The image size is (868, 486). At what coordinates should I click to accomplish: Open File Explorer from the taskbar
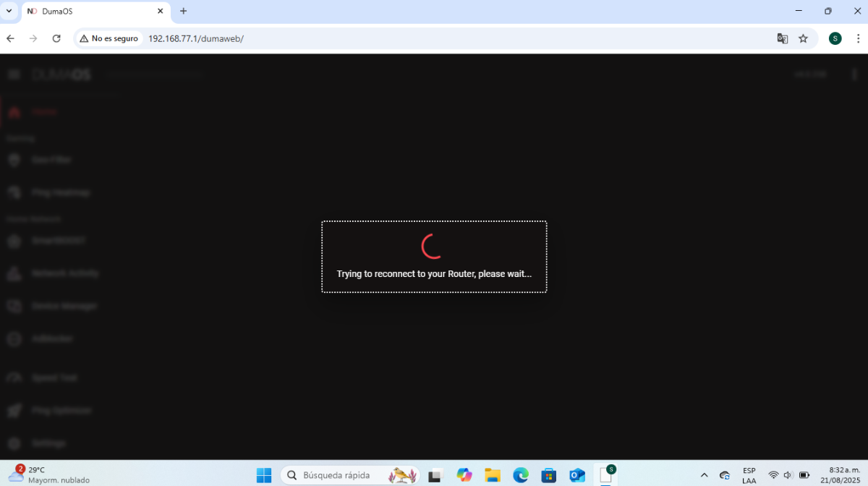[493, 475]
